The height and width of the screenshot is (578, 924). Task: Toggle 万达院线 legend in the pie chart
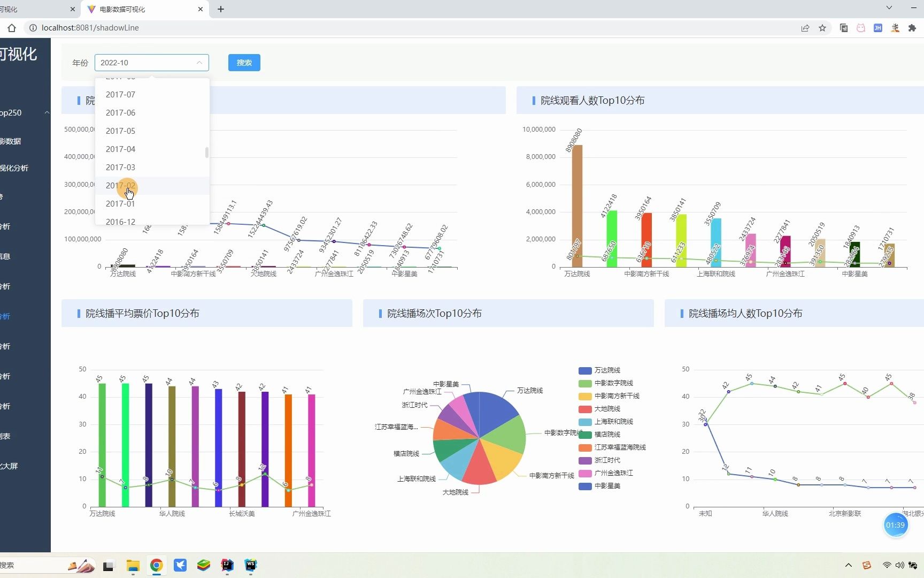point(599,370)
